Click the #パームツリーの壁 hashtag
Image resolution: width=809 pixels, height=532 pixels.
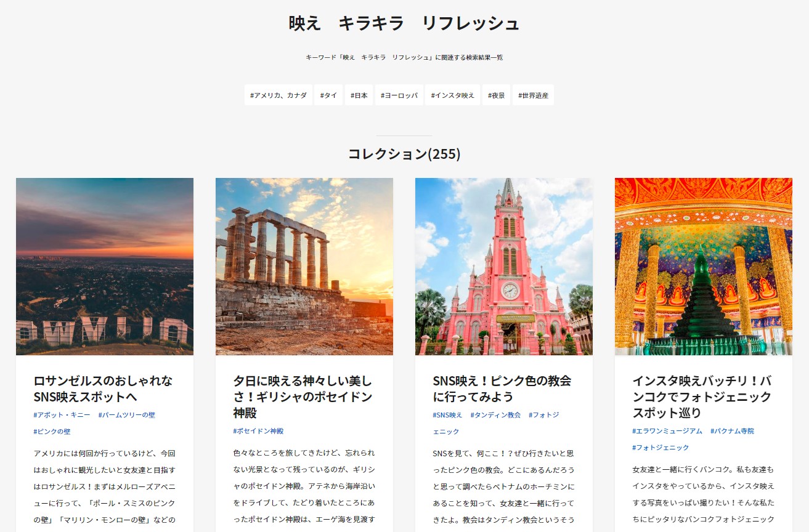coord(126,415)
